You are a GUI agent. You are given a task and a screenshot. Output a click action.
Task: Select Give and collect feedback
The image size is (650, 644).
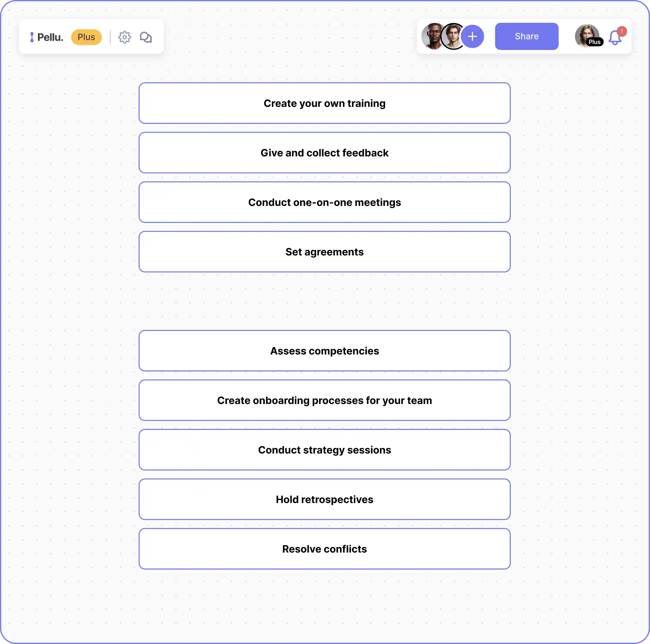click(x=325, y=152)
